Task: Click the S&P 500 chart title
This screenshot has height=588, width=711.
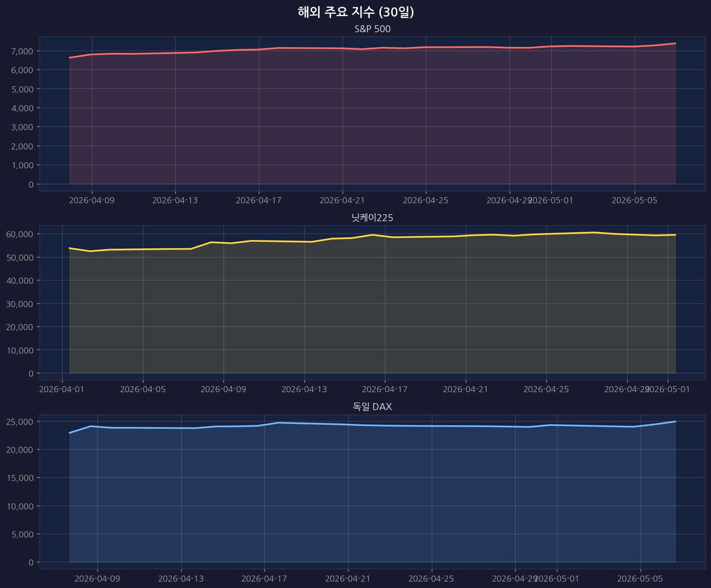Action: [x=373, y=29]
